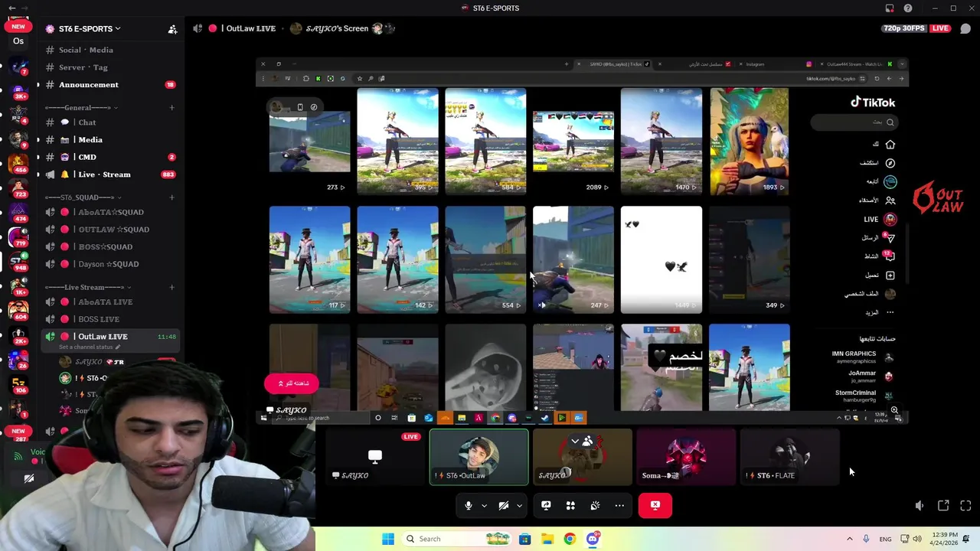The width and height of the screenshot is (980, 551).
Task: Show the voice channel chat panel
Action: click(965, 28)
